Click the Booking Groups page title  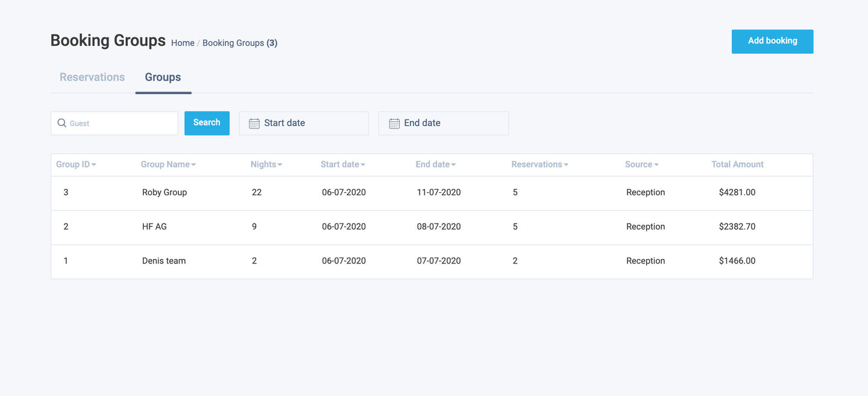tap(108, 40)
